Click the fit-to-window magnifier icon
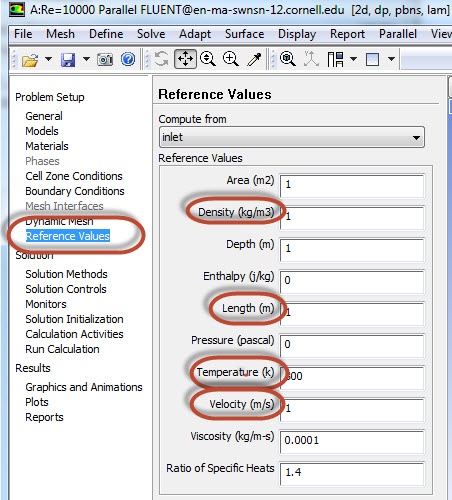Screen dimensions: 452x500 [x=288, y=59]
